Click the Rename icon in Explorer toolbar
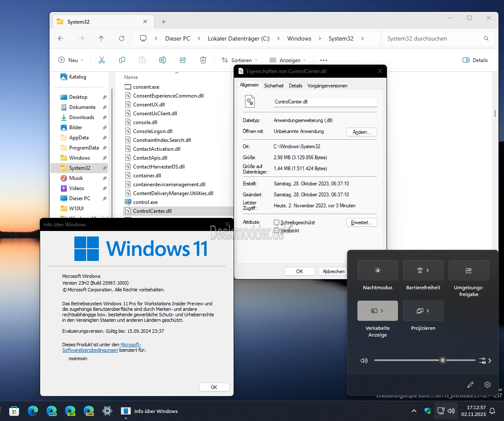Viewport: 504px width, 421px height. [x=163, y=60]
